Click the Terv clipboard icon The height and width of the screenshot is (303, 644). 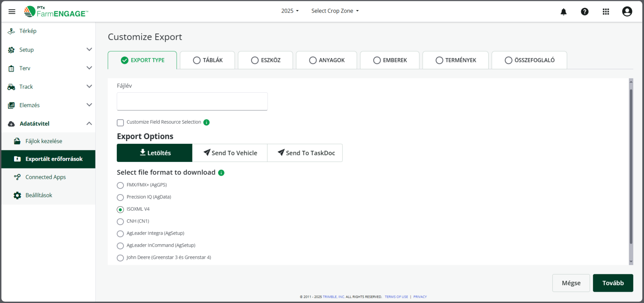(x=11, y=68)
